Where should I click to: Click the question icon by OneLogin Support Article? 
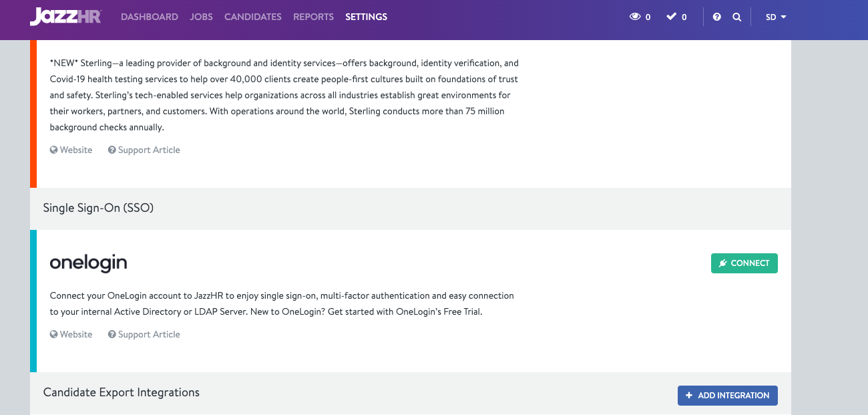pyautogui.click(x=112, y=335)
